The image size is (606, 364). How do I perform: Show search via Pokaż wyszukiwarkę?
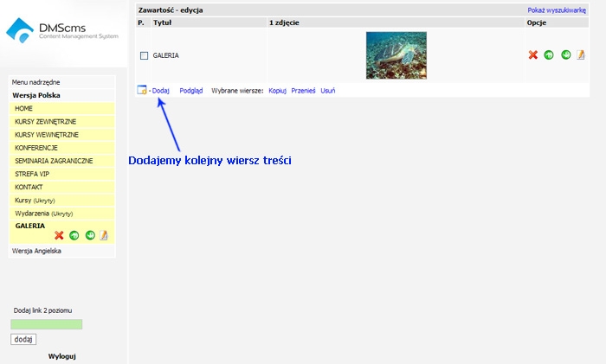(x=557, y=10)
